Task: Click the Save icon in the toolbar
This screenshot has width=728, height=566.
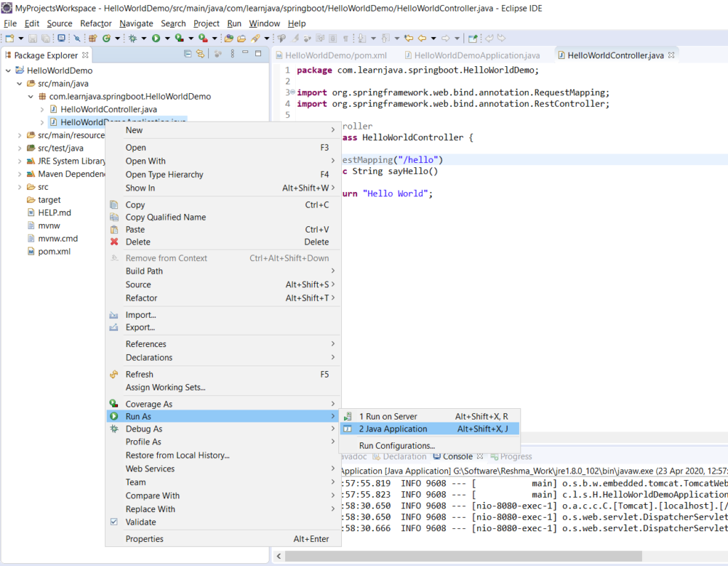Action: coord(33,37)
